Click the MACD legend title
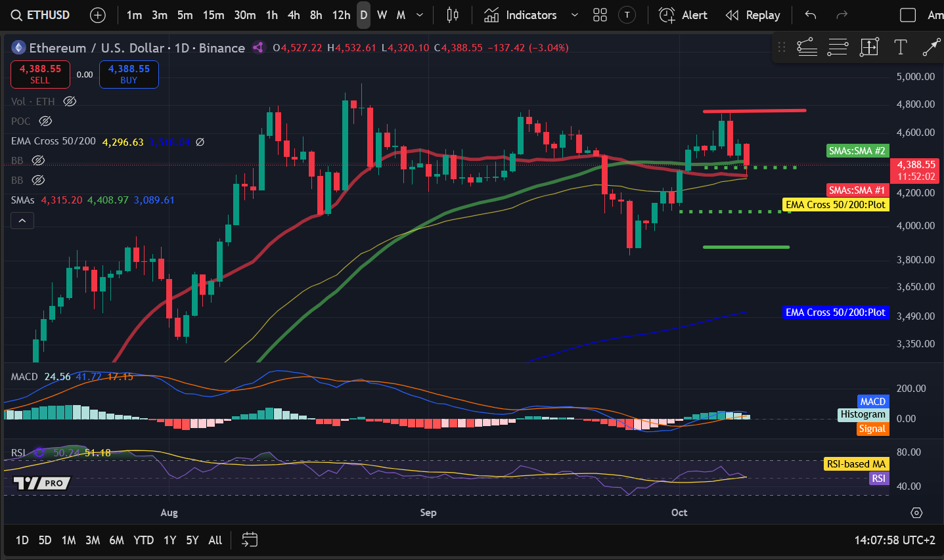Viewport: 944px width, 560px height. coord(24,377)
